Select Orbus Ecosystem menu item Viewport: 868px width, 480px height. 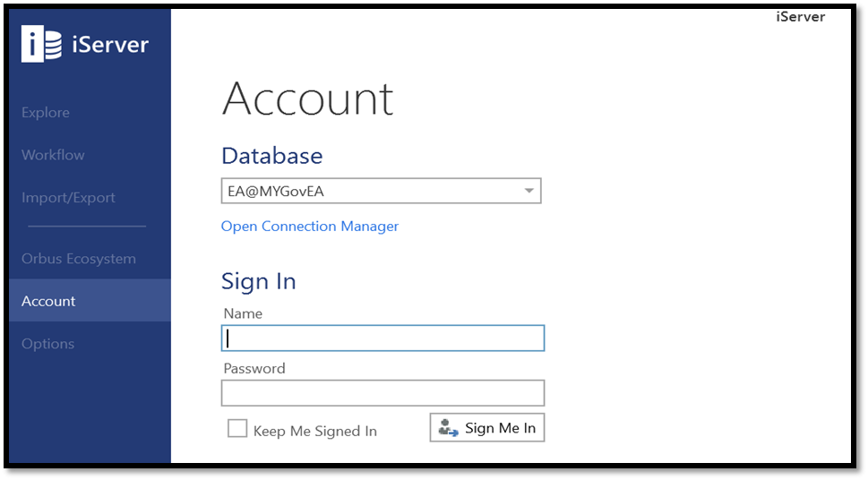79,259
